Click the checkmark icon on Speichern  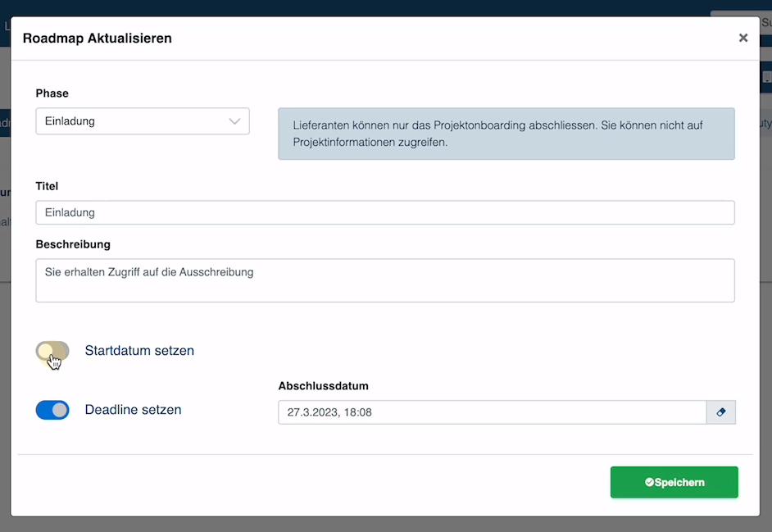click(x=649, y=483)
